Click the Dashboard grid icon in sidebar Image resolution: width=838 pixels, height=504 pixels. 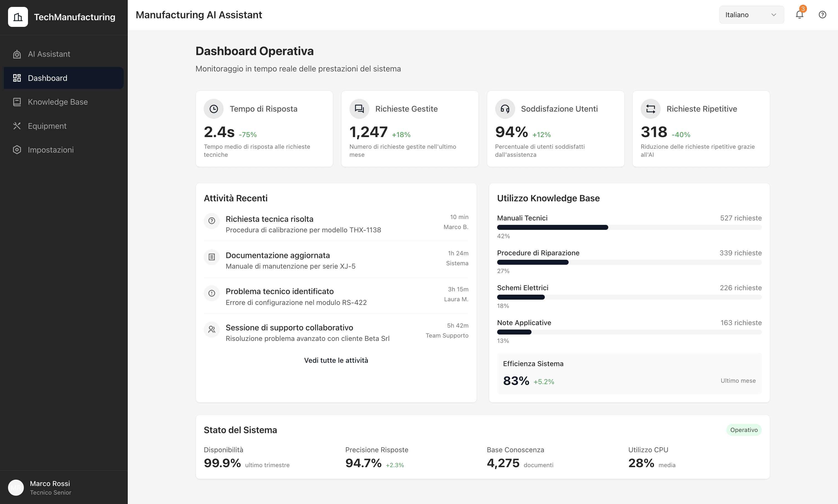17,78
